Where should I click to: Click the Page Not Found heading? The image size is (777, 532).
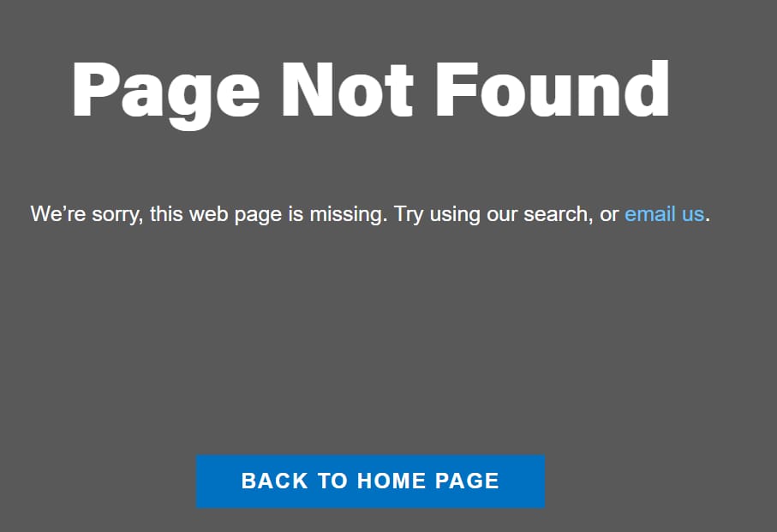[x=371, y=94]
